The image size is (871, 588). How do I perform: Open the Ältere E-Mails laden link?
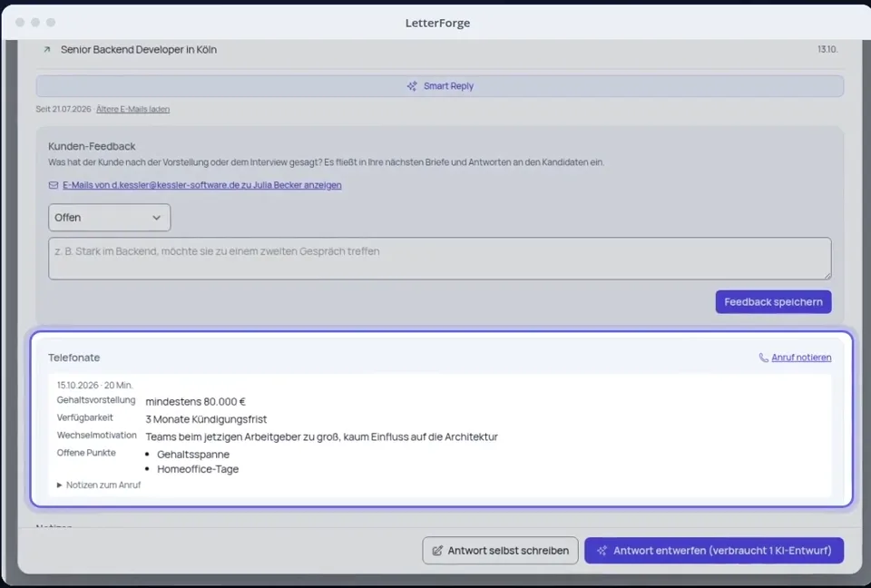click(x=132, y=109)
